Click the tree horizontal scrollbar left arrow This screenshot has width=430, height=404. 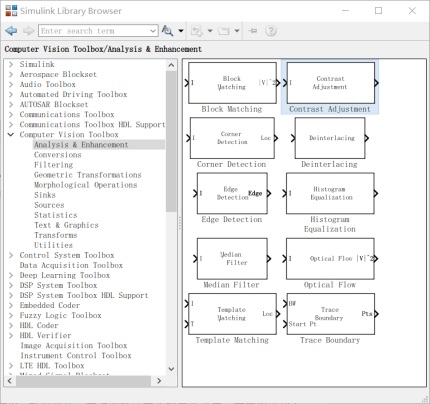point(10,381)
